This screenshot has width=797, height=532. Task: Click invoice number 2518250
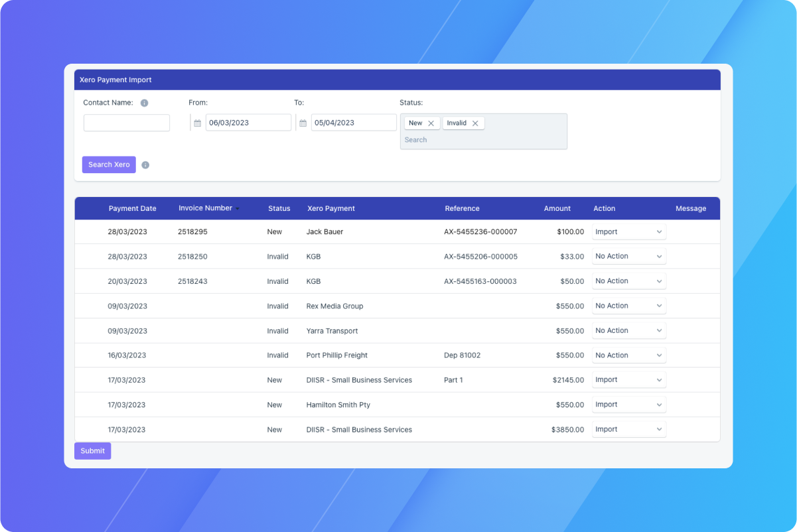point(192,257)
